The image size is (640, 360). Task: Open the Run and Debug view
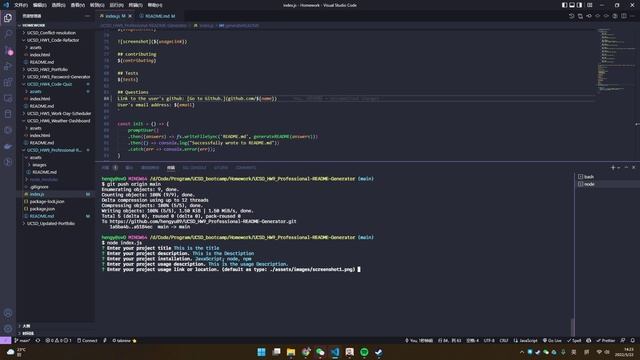pos(8,66)
